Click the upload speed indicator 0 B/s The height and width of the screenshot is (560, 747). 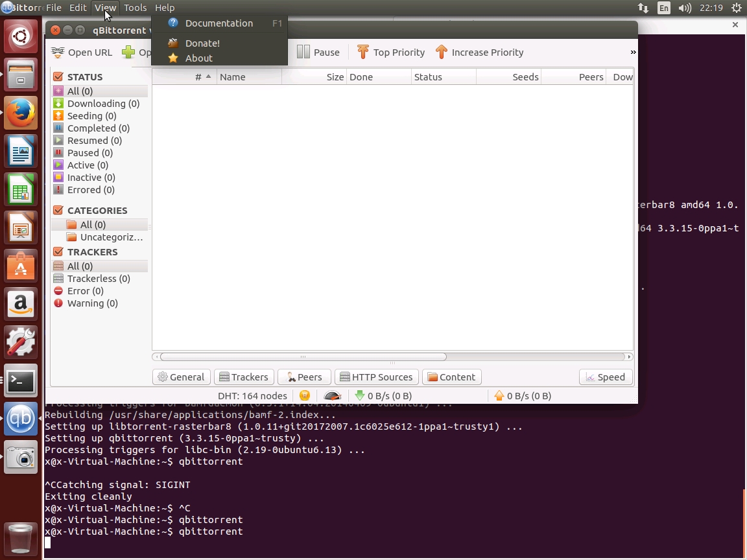[523, 396]
